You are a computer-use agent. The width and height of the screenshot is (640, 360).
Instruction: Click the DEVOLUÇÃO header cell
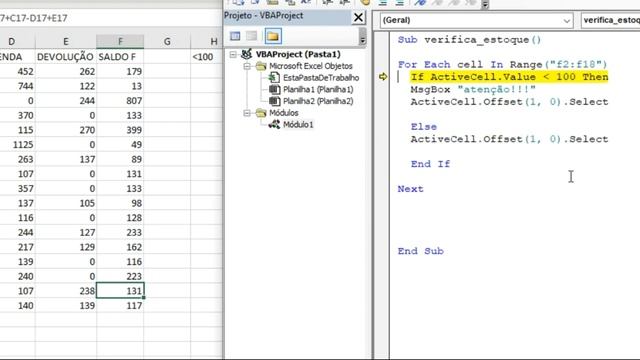pos(66,57)
